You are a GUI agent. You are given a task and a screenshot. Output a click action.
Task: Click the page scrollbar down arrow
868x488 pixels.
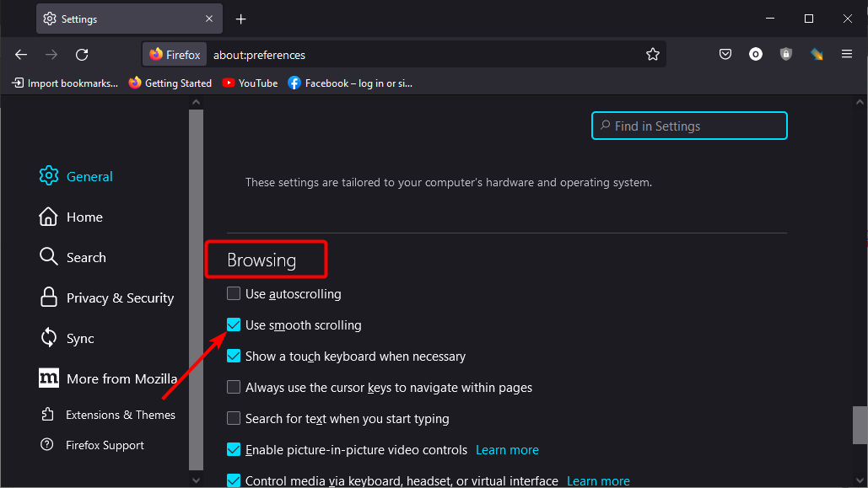(x=860, y=480)
